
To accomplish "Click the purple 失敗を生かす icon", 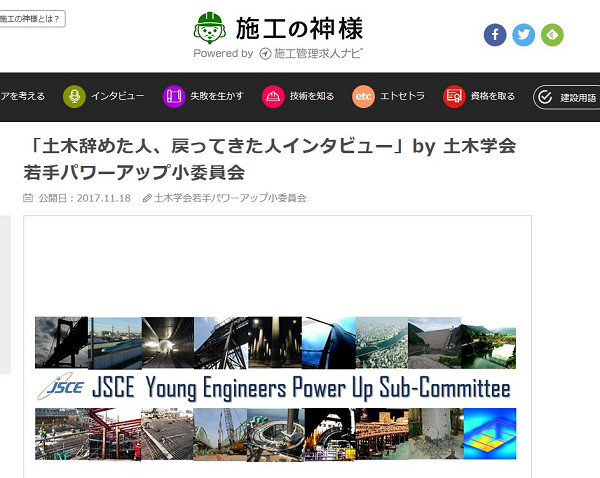I will (x=174, y=96).
